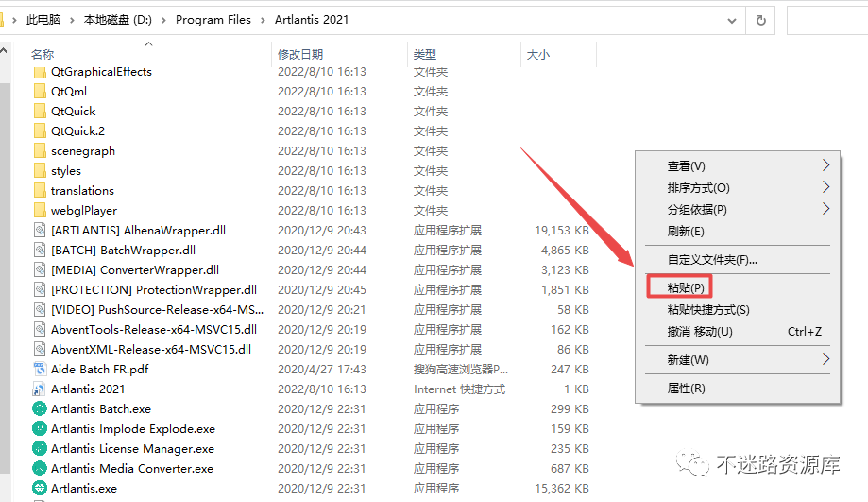Click the navigation pane scrollbar thumb
The width and height of the screenshot is (868, 502).
(5, 277)
